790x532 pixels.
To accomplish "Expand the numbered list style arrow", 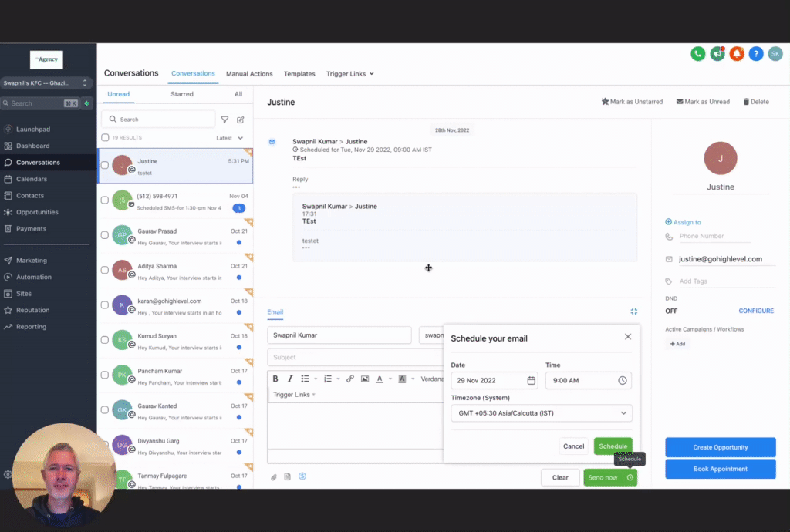I will 339,379.
